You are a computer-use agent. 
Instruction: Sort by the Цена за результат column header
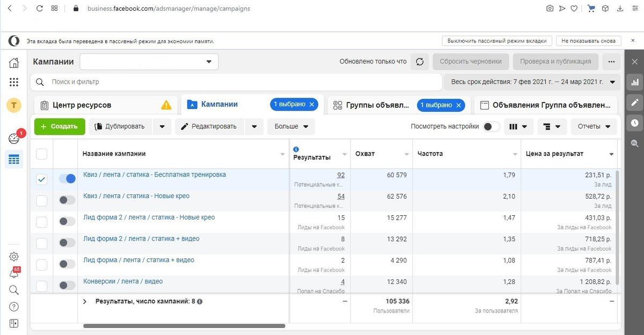569,154
